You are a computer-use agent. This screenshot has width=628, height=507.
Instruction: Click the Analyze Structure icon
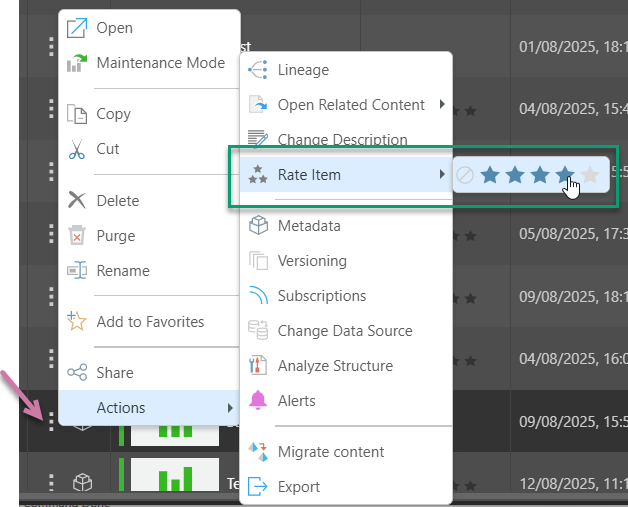click(x=258, y=366)
